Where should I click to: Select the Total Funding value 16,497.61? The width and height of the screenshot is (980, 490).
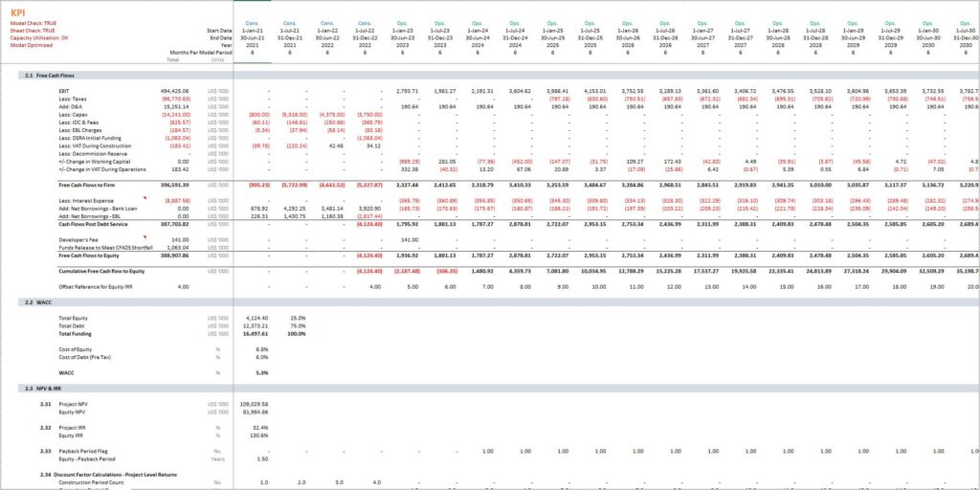pyautogui.click(x=255, y=334)
